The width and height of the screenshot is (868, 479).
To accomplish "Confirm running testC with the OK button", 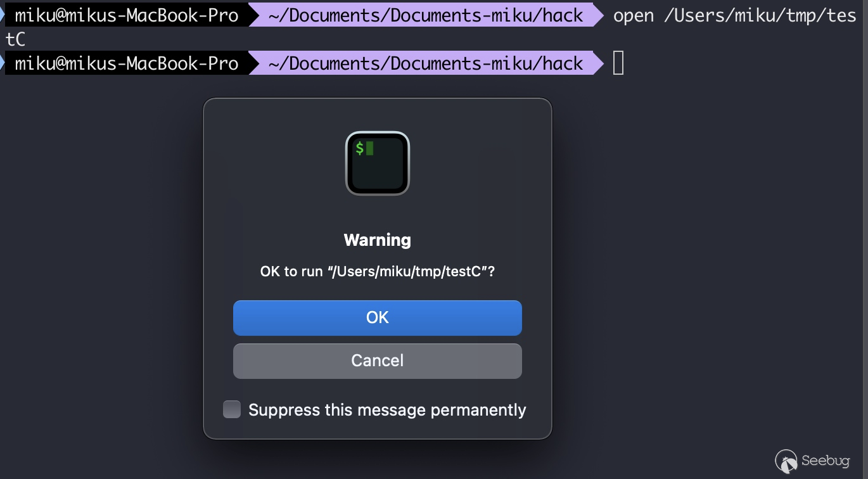I will [x=378, y=317].
